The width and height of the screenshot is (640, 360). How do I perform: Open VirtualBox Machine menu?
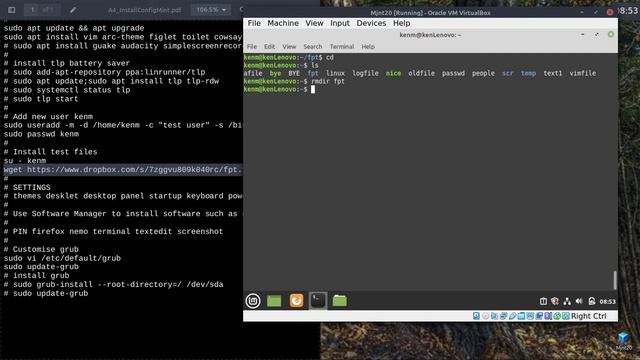[283, 23]
